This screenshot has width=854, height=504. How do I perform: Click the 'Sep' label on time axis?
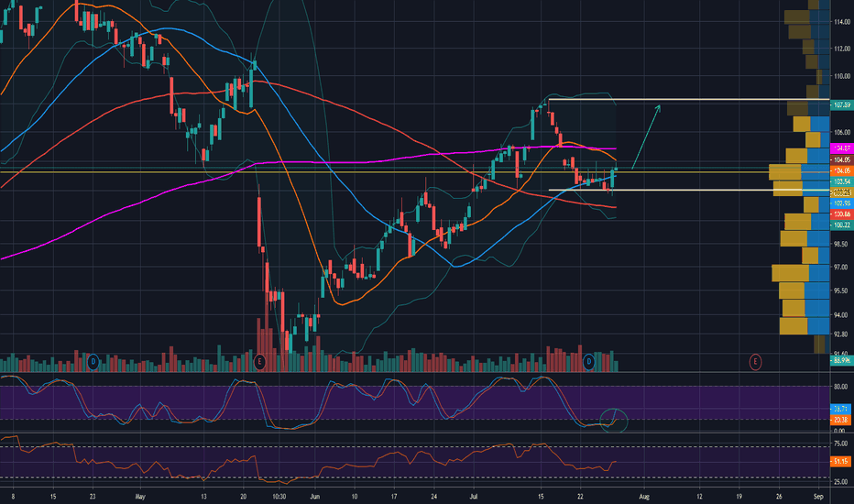[x=818, y=497]
